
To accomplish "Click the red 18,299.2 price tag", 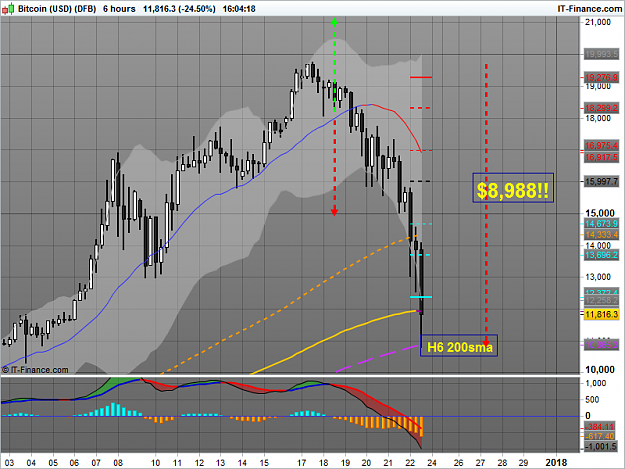I will [x=601, y=108].
